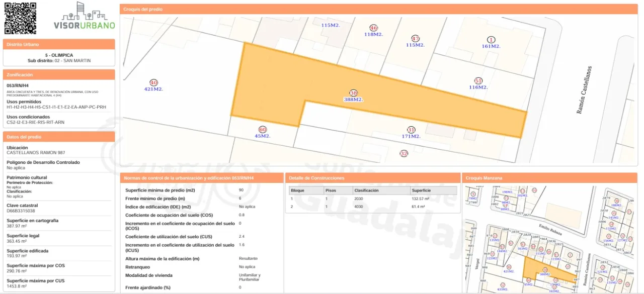Click the Detalle de Construcciones header

[372, 178]
